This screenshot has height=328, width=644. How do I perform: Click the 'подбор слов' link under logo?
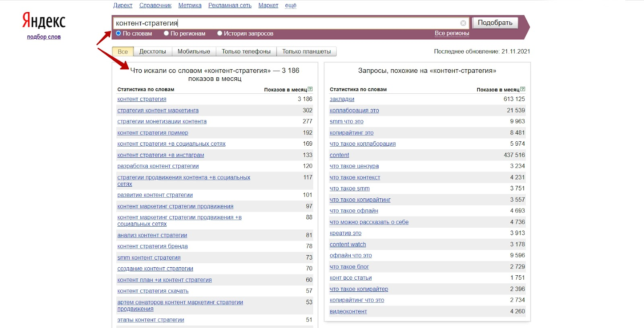44,37
